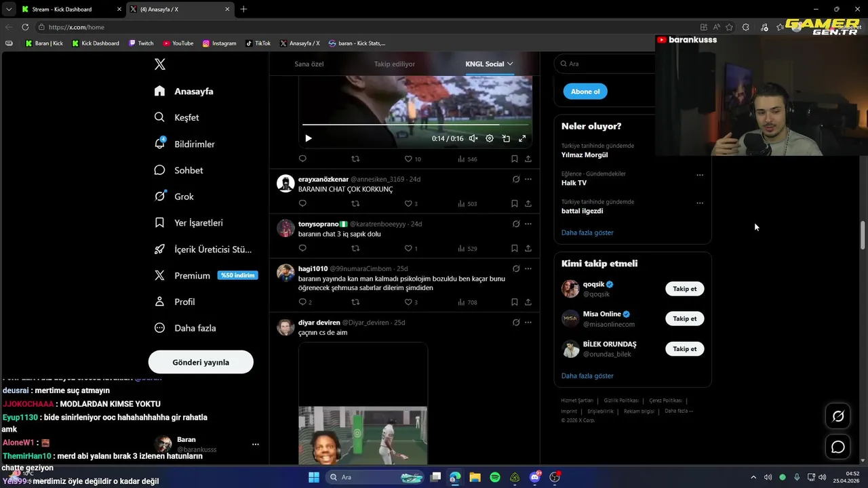Open the TikTok bookmark
Image resolution: width=868 pixels, height=488 pixels.
click(258, 43)
